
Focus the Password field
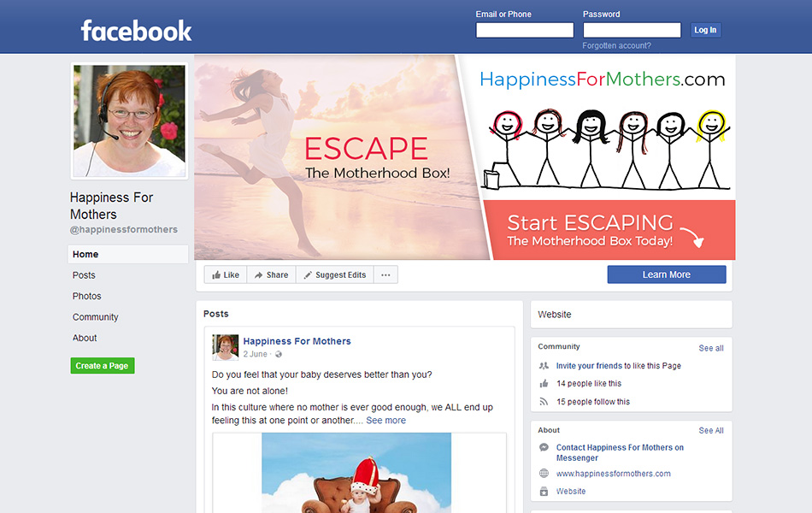pos(632,30)
